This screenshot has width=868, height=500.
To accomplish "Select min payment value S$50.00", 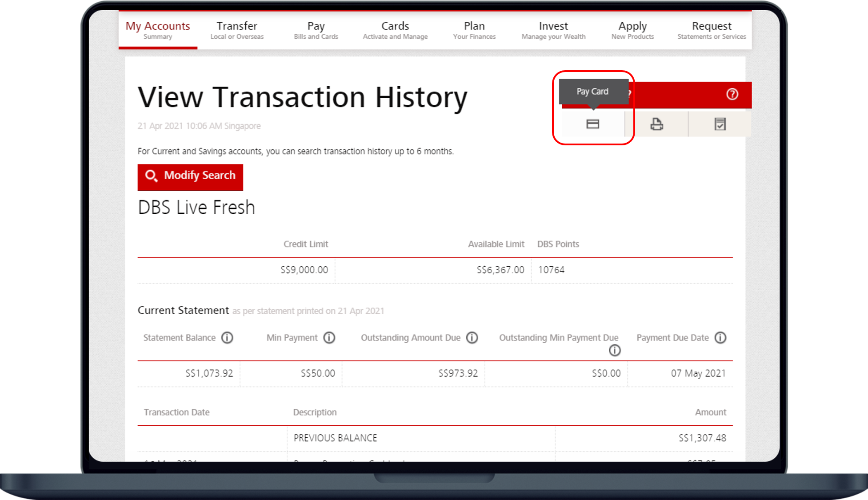I will pyautogui.click(x=318, y=373).
